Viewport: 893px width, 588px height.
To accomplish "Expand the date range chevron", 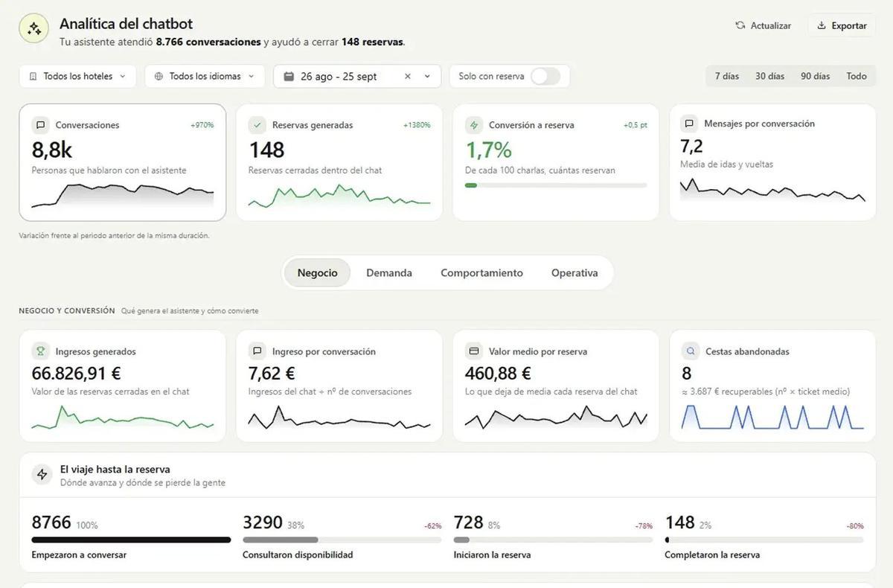I will tap(427, 76).
